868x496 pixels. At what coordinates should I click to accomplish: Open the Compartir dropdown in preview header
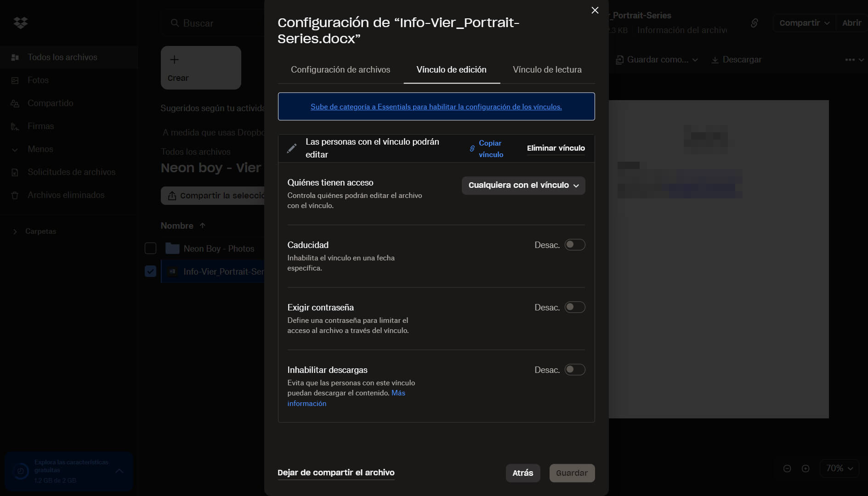804,23
